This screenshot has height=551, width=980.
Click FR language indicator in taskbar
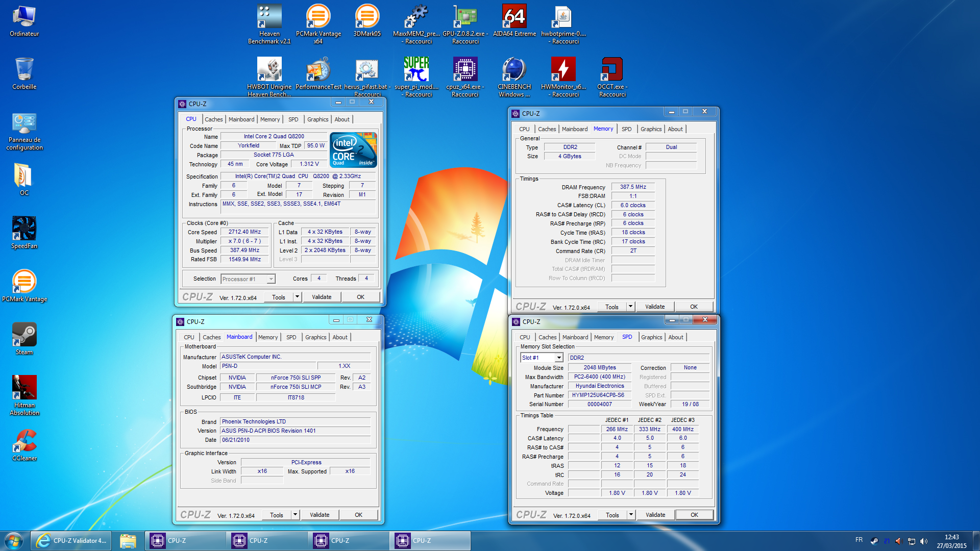coord(859,540)
